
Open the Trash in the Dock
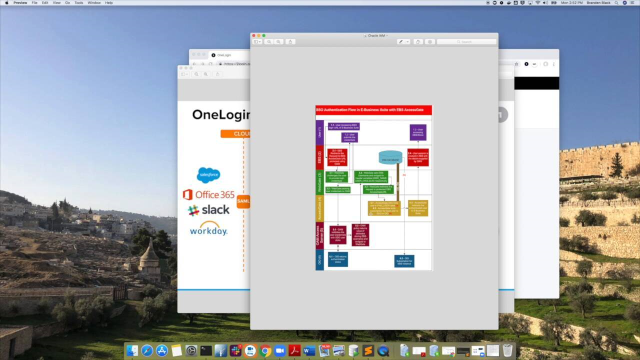(x=507, y=350)
